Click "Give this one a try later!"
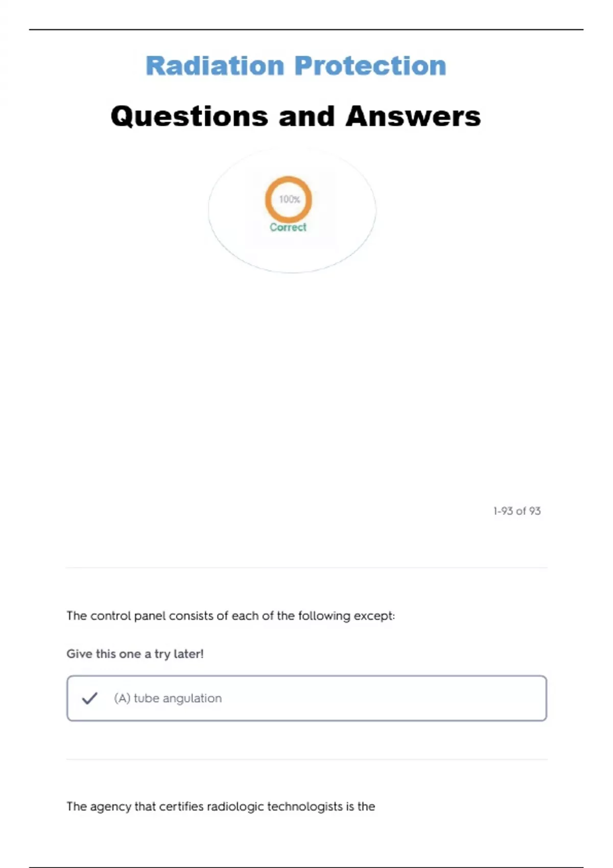 [135, 654]
